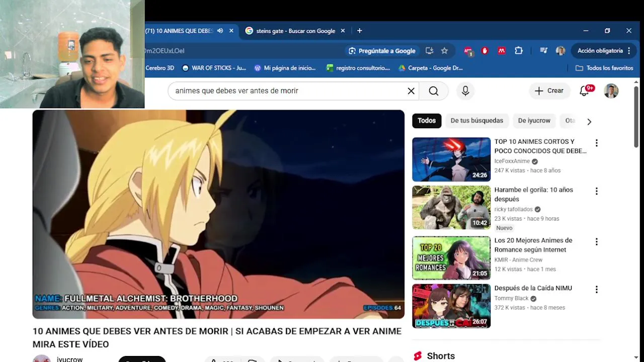Click the Shorts logo icon
The image size is (644, 362).
tap(418, 356)
